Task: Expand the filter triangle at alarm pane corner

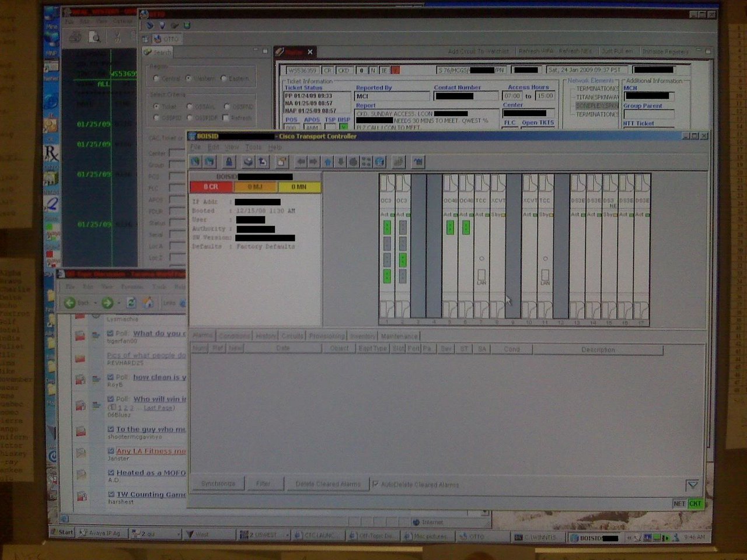Action: point(692,485)
